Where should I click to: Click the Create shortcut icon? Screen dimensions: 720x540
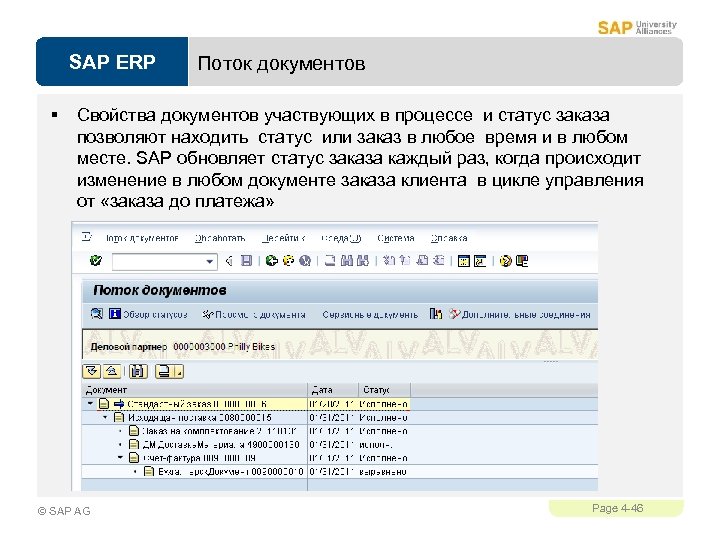pos(480,261)
